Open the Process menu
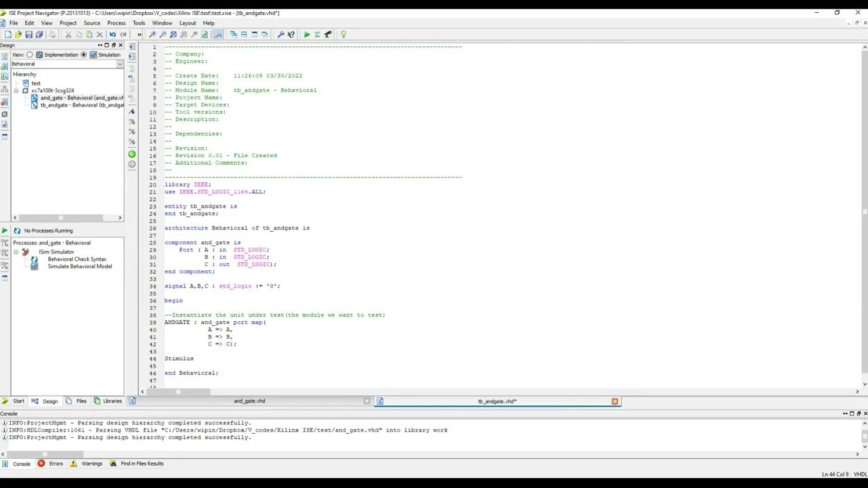The image size is (868, 488). click(116, 23)
